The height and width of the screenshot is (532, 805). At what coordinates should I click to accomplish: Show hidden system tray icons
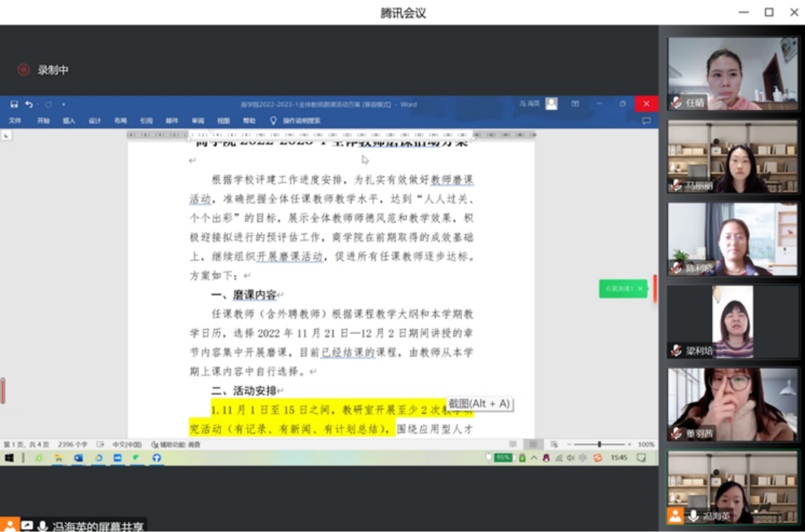534,458
